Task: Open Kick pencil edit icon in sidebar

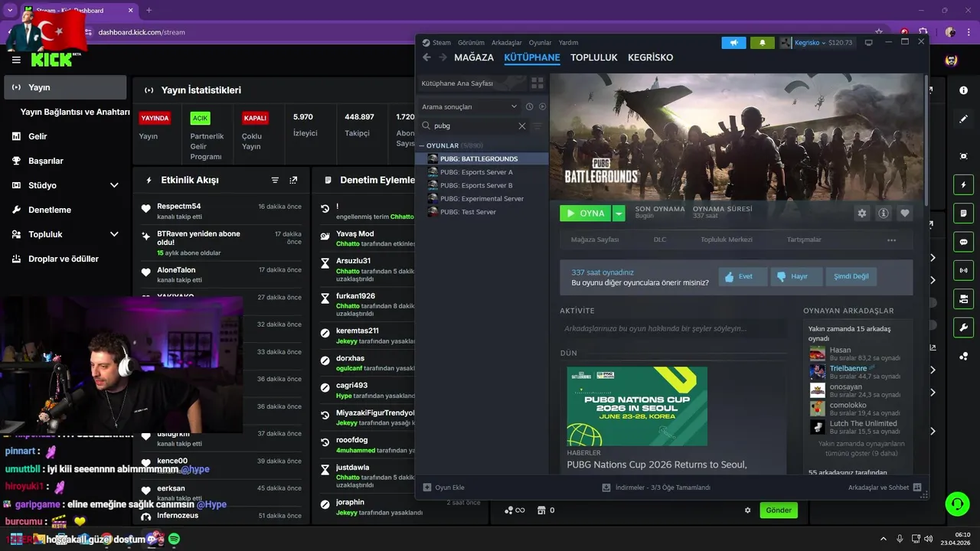Action: [963, 119]
